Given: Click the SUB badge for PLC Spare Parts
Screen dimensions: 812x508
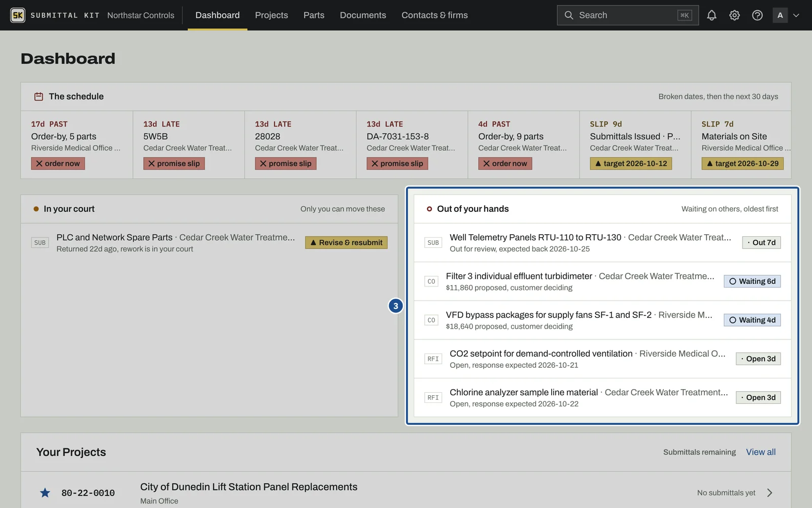Looking at the screenshot, I should pyautogui.click(x=40, y=243).
